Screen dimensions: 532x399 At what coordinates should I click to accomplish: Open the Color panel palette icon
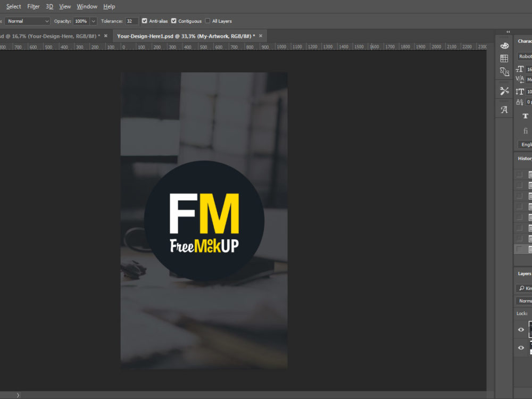[504, 45]
